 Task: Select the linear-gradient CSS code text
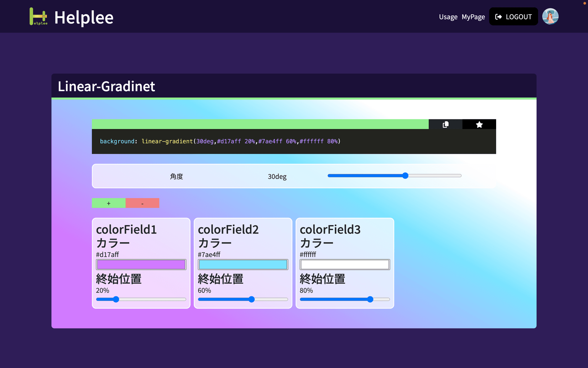tap(220, 141)
